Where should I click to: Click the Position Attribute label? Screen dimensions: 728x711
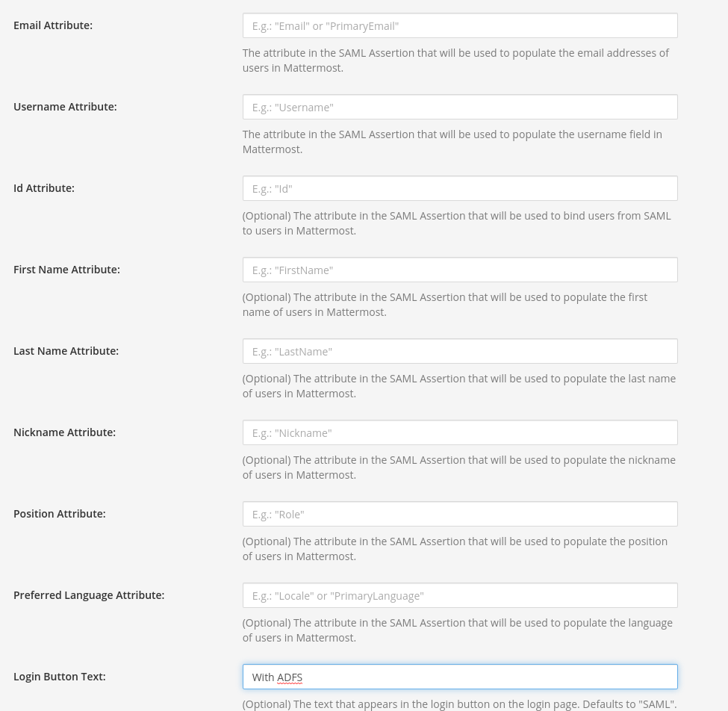(x=59, y=513)
